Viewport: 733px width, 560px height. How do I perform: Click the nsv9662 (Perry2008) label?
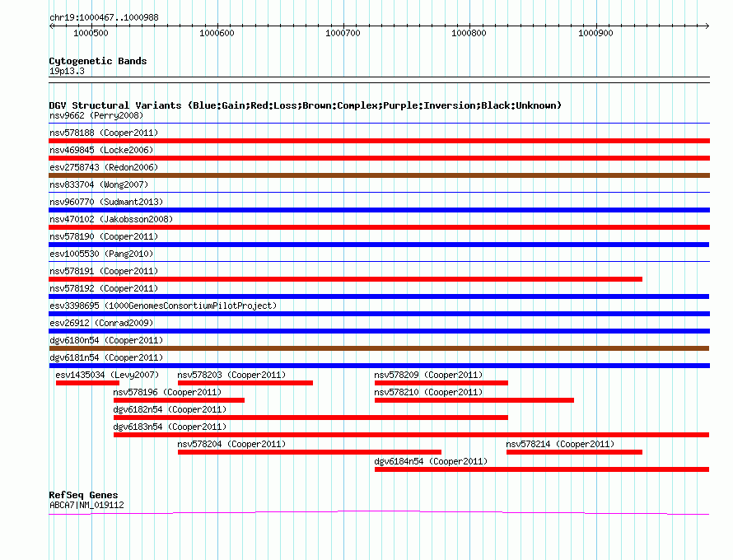96,115
